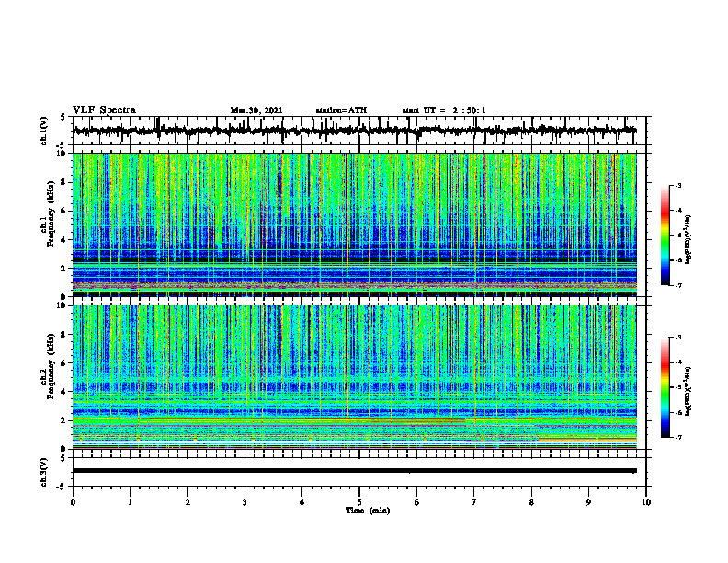Click the "Time (min)" x-axis label
This screenshot has height=563, width=728.
click(x=368, y=511)
